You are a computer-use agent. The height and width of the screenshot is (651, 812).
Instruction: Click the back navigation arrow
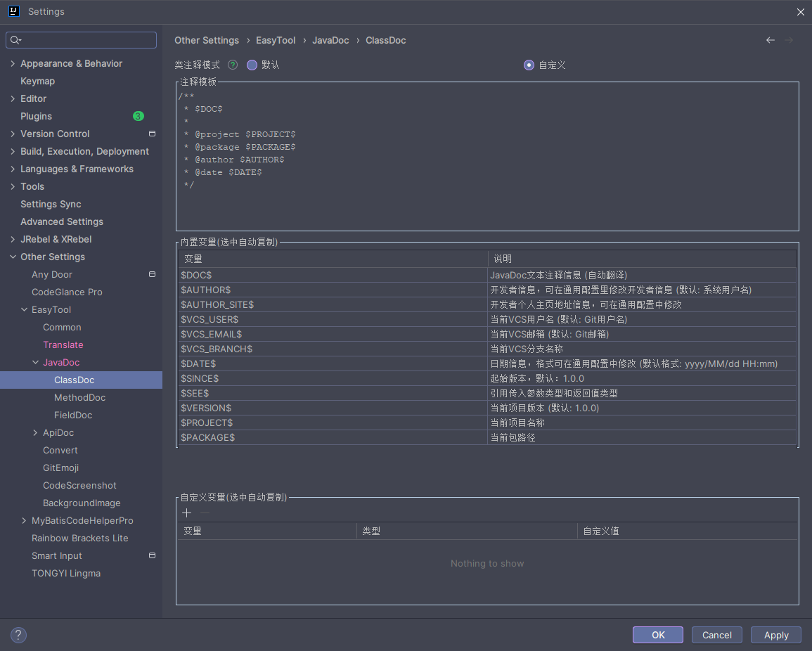point(771,40)
